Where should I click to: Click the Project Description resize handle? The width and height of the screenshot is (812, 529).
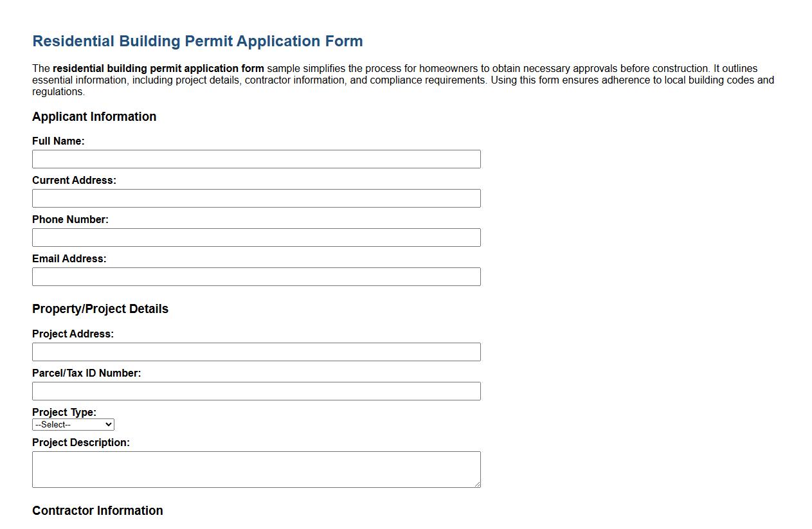pyautogui.click(x=478, y=484)
